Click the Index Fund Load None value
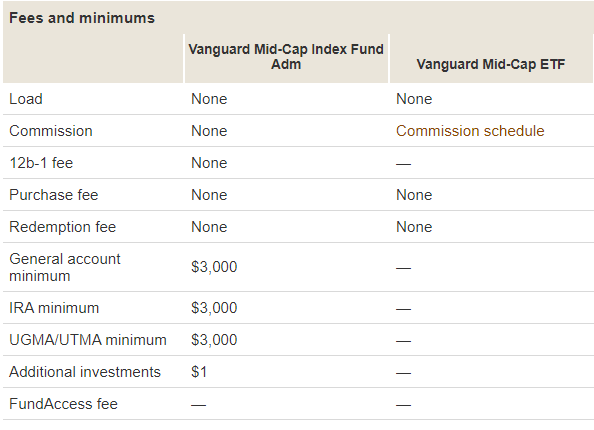 [209, 99]
